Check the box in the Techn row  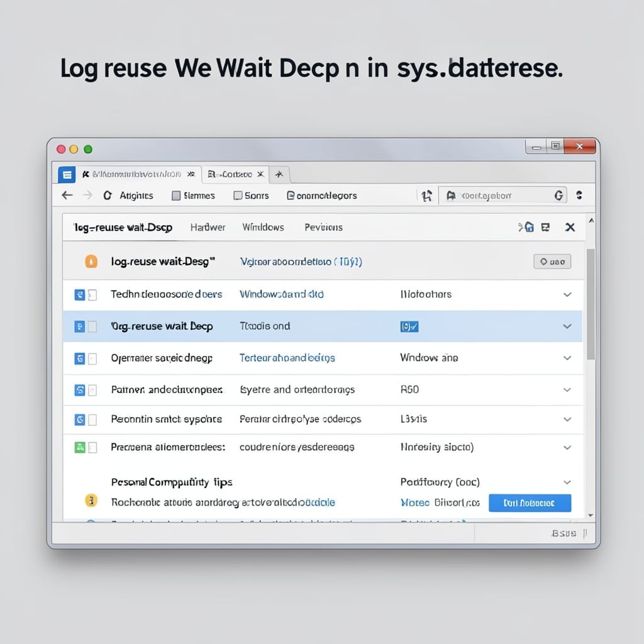92,295
